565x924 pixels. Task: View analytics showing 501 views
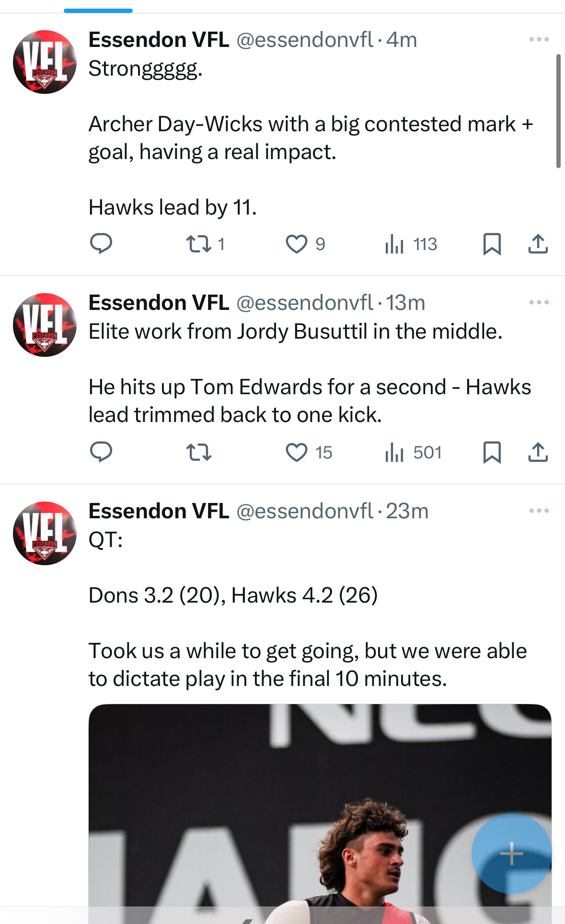click(x=413, y=452)
